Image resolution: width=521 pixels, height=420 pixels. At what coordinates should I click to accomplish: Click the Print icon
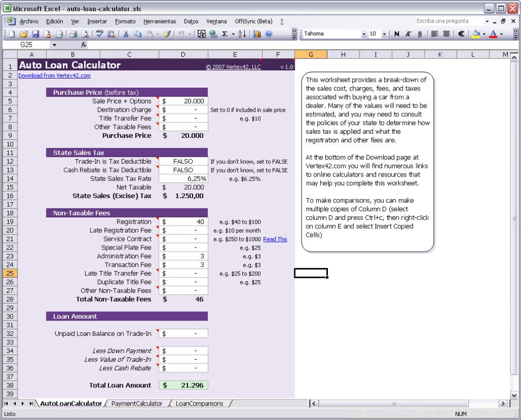73,34
